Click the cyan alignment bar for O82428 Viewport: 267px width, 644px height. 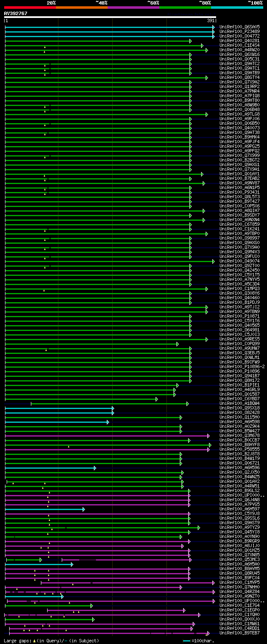click(59, 413)
